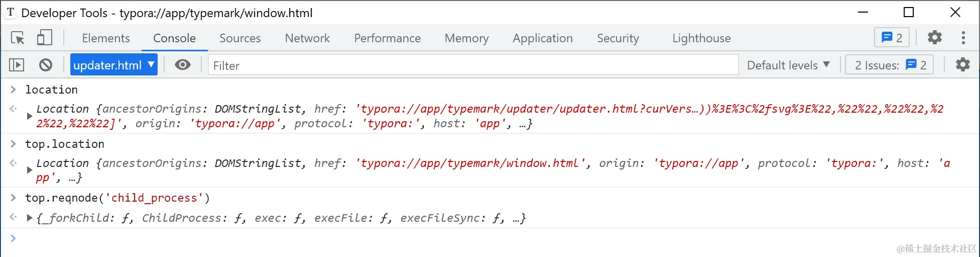Focus the console Filter field

tap(473, 65)
